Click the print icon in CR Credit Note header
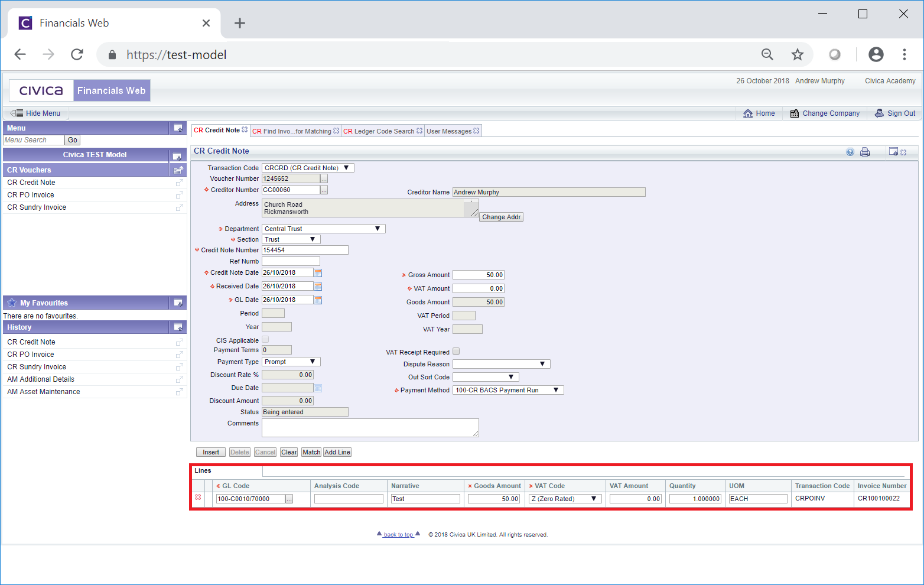Image resolution: width=924 pixels, height=585 pixels. 865,152
